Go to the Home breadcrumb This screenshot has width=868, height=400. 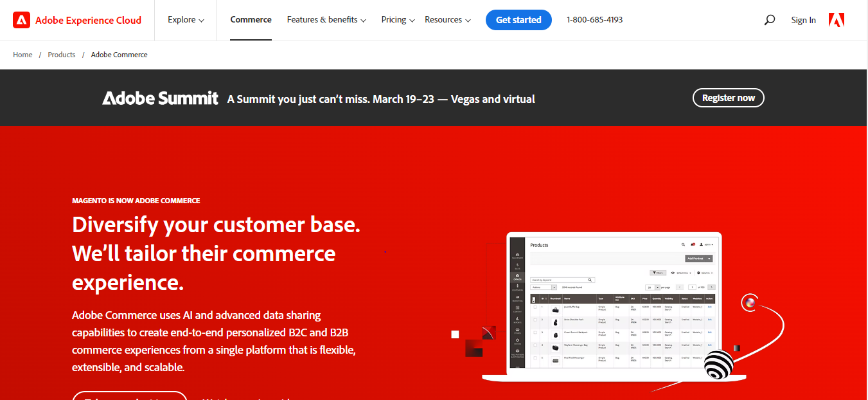(22, 55)
